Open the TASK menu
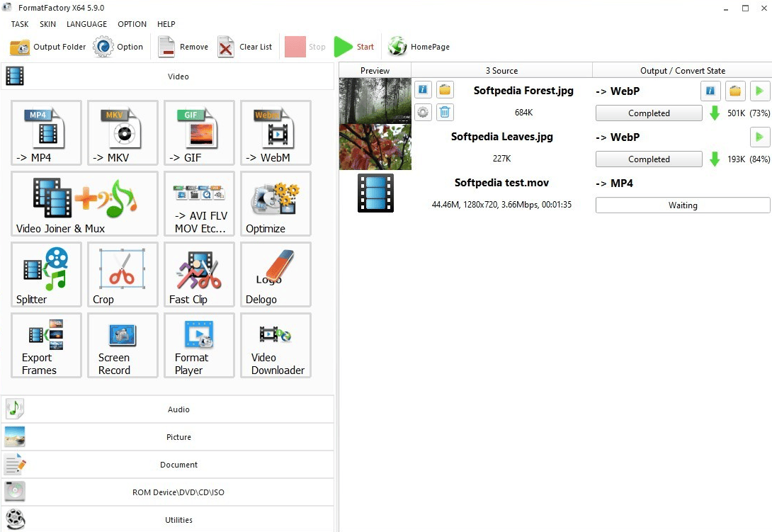 click(20, 24)
